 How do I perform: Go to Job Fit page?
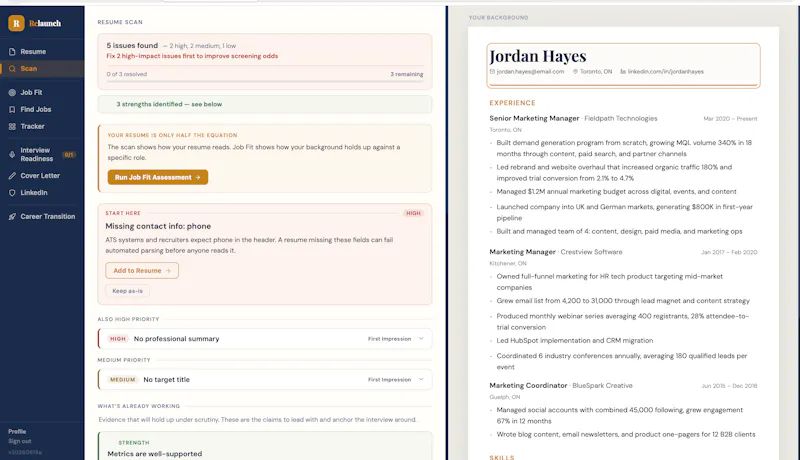(x=42, y=92)
